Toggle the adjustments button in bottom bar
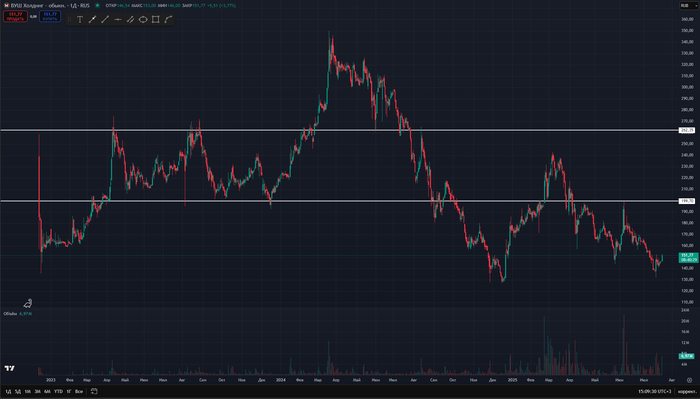This screenshot has width=700, height=399. [x=687, y=391]
